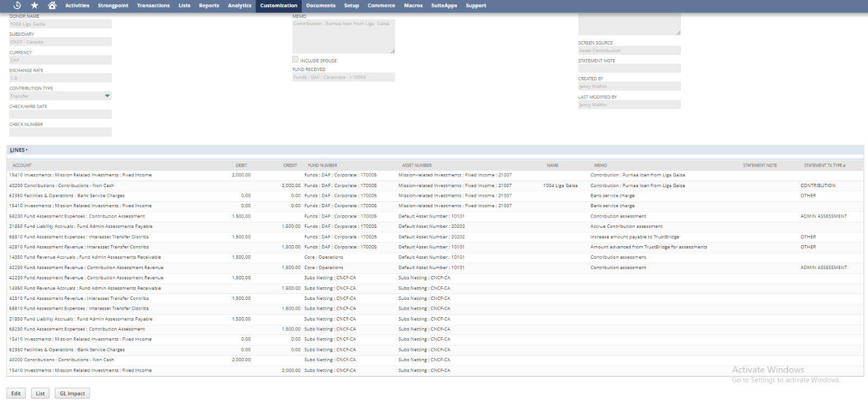Open the Shortcuts star icon
868x404 pixels.
tap(35, 5)
